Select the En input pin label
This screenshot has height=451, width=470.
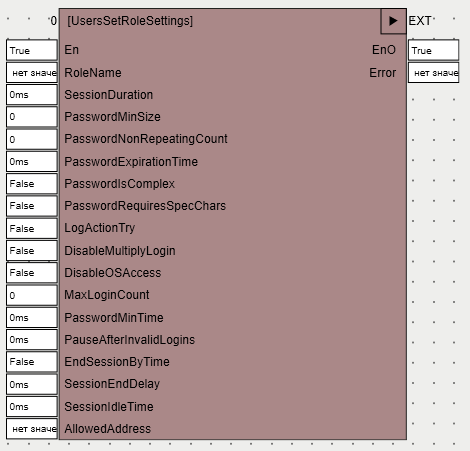coord(72,50)
